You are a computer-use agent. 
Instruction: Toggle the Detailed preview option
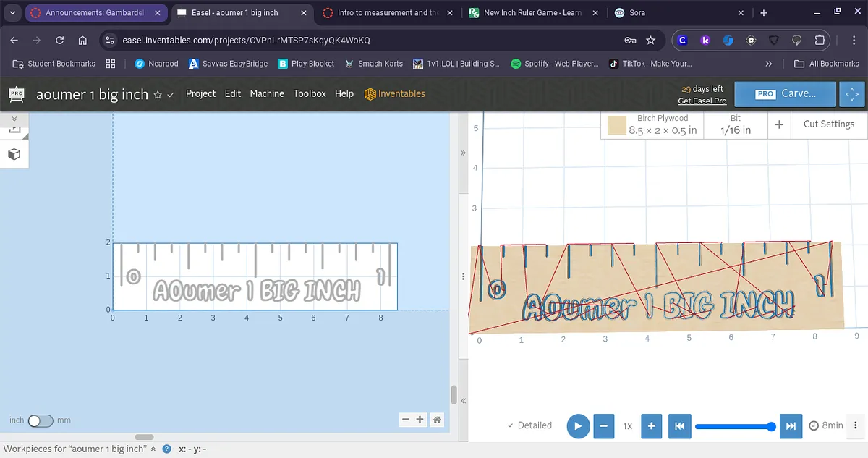pos(529,425)
